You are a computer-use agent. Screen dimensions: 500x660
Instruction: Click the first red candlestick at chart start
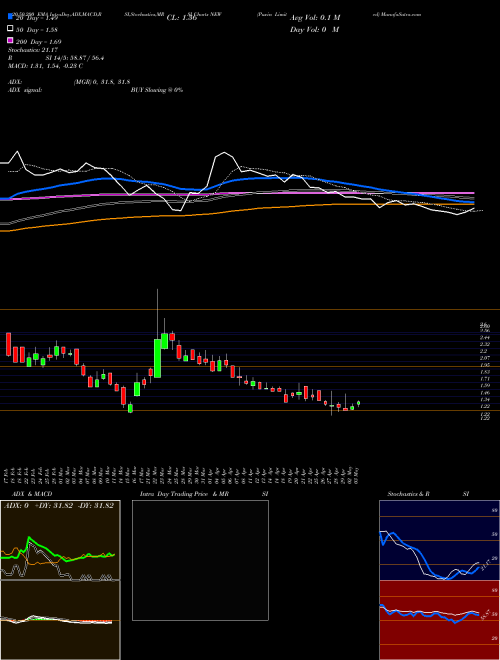point(8,344)
